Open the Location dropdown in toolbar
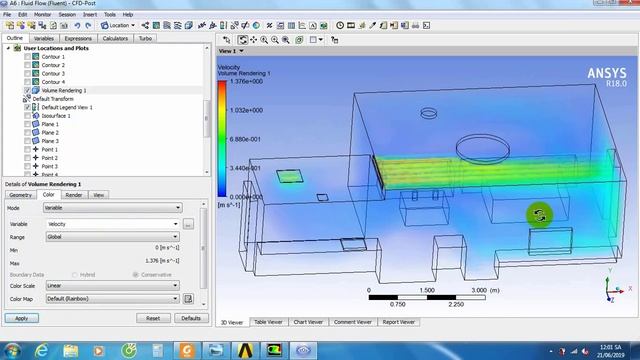The image size is (640, 360). pyautogui.click(x=118, y=25)
